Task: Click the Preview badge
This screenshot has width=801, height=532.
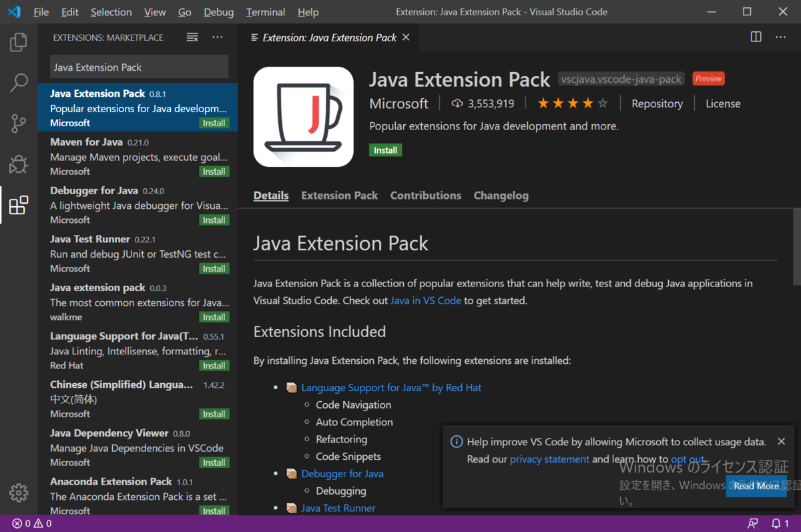Action: click(708, 79)
